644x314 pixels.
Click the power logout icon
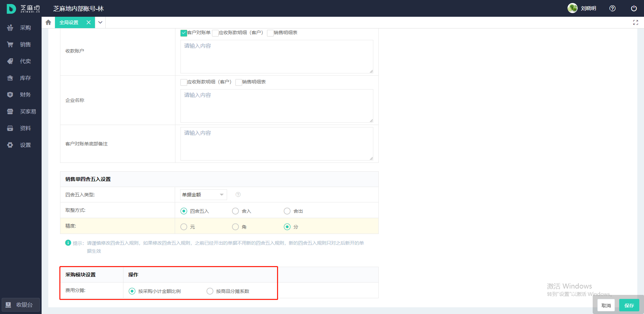click(x=634, y=8)
